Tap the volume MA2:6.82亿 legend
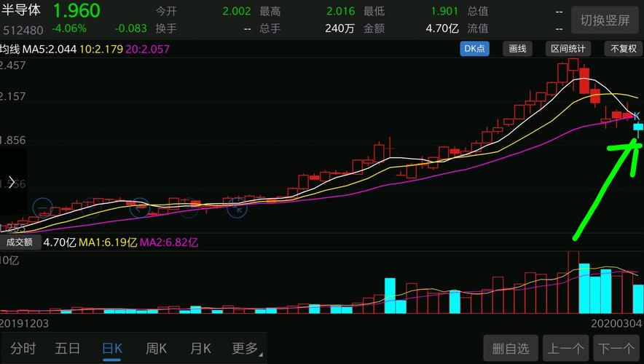Screen dimensions: 644x364 [x=169, y=242]
